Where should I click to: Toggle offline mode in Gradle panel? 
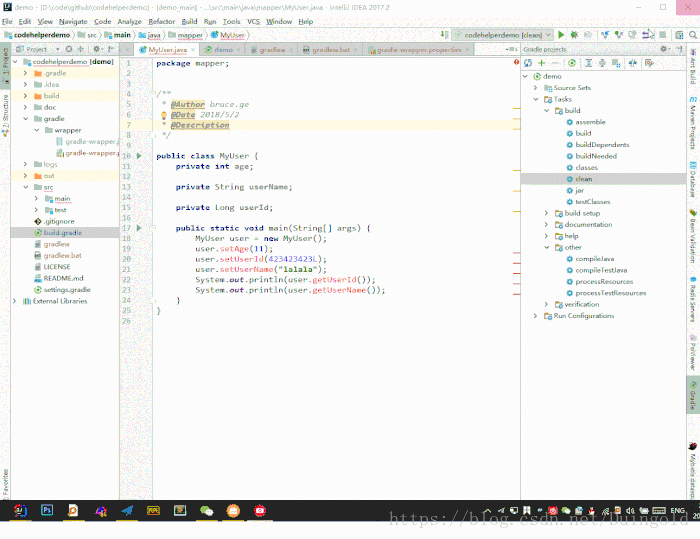[x=633, y=63]
